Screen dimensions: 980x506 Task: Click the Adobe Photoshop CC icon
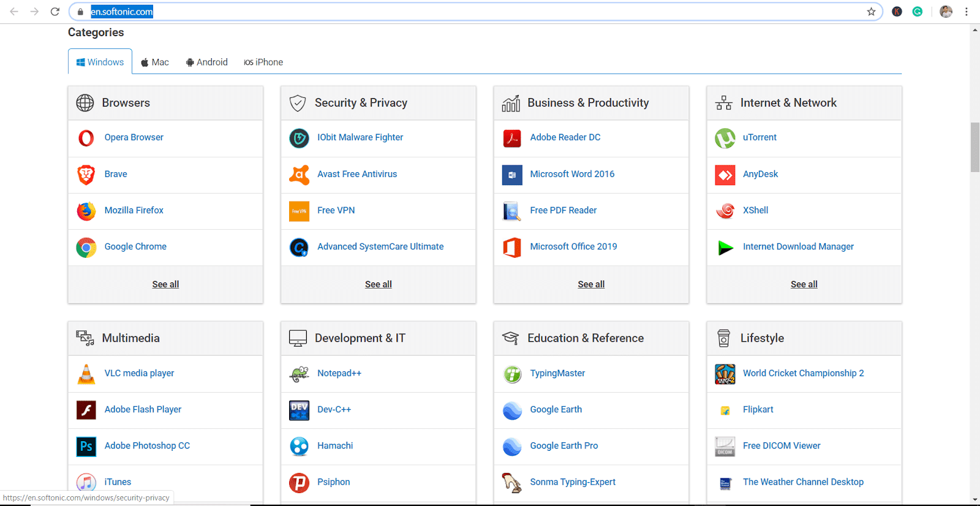tap(86, 446)
